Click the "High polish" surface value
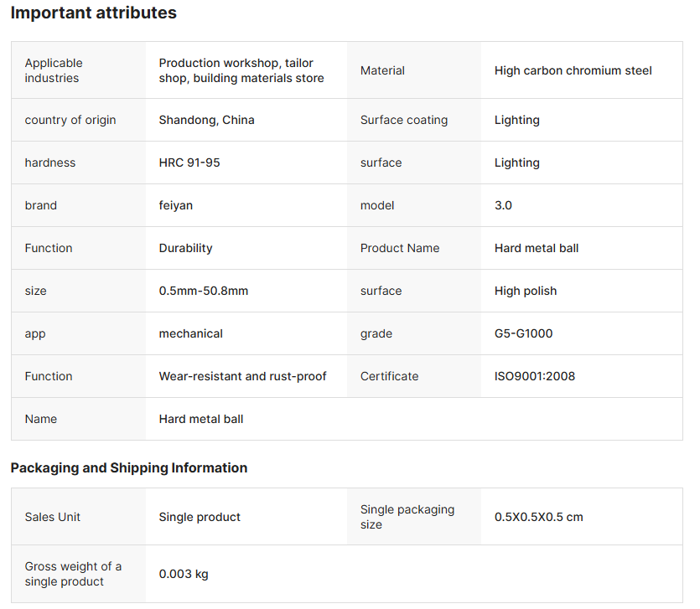This screenshot has width=700, height=609. tap(526, 291)
